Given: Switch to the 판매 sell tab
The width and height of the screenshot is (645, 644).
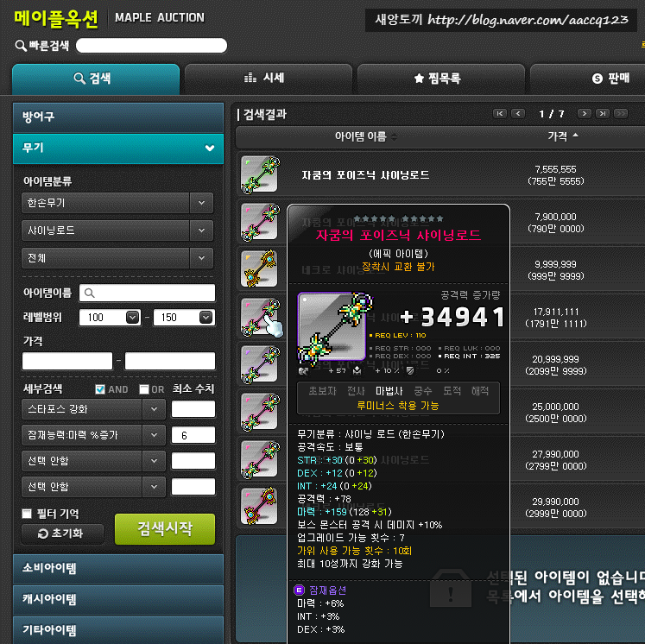Looking at the screenshot, I should pos(587,79).
